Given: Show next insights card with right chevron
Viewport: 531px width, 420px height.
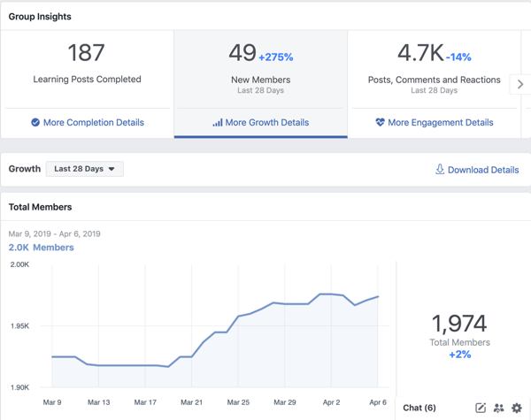Looking at the screenshot, I should (520, 84).
